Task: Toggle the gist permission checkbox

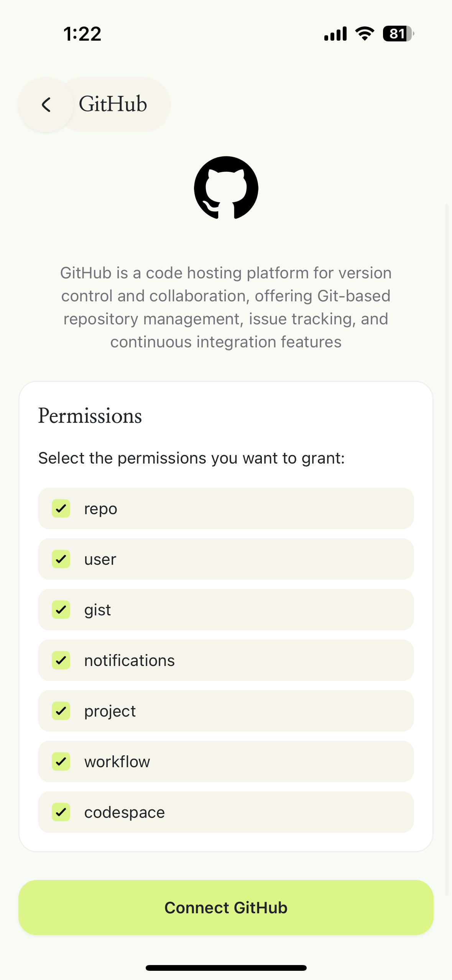Action: pyautogui.click(x=61, y=610)
